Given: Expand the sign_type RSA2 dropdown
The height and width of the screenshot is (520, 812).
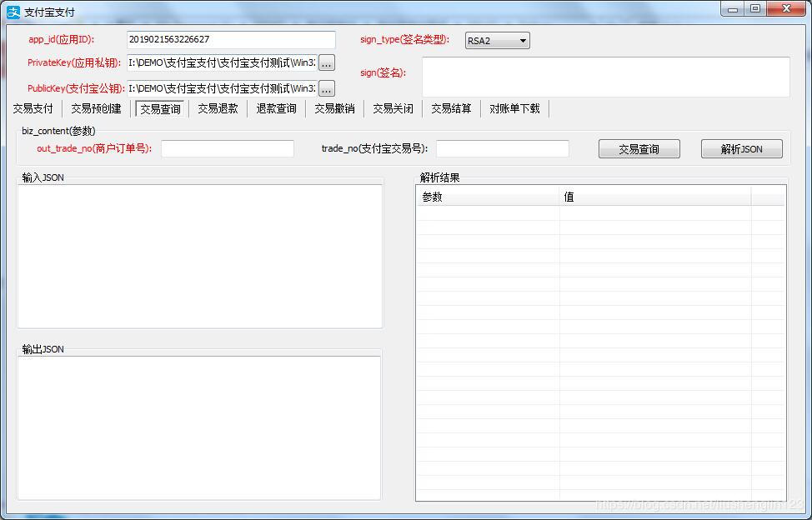Looking at the screenshot, I should (497, 41).
